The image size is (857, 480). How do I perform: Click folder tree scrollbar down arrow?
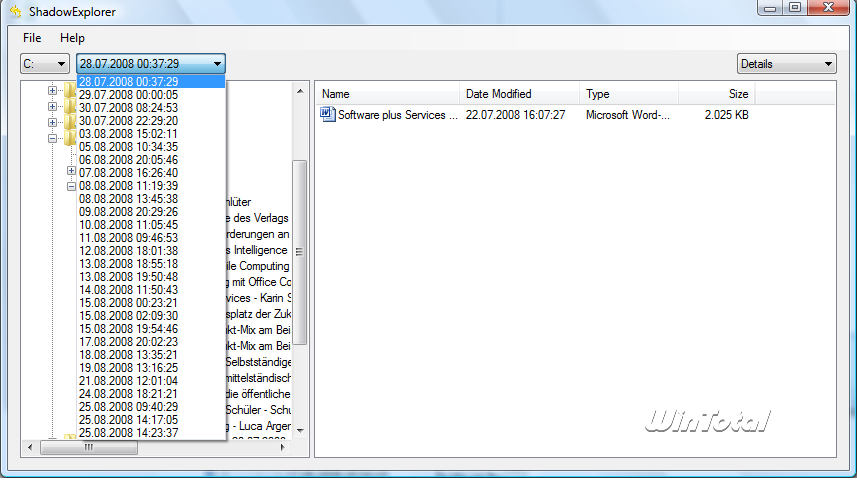click(x=300, y=431)
